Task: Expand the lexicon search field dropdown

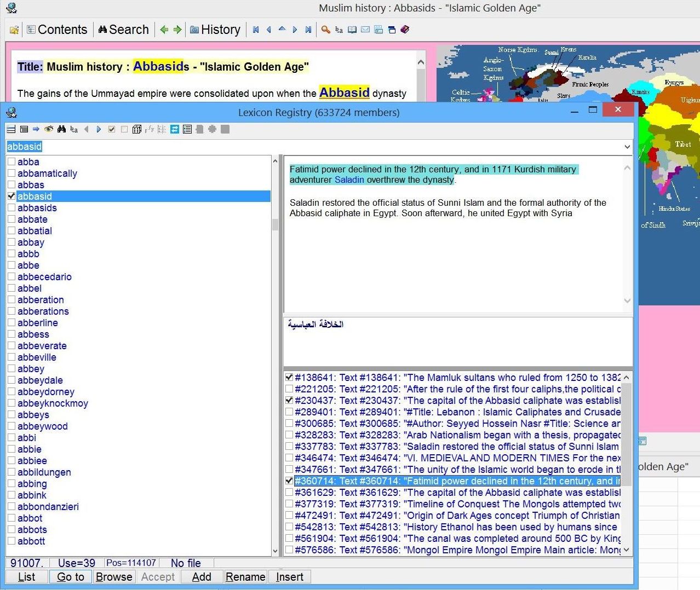Action: (627, 147)
